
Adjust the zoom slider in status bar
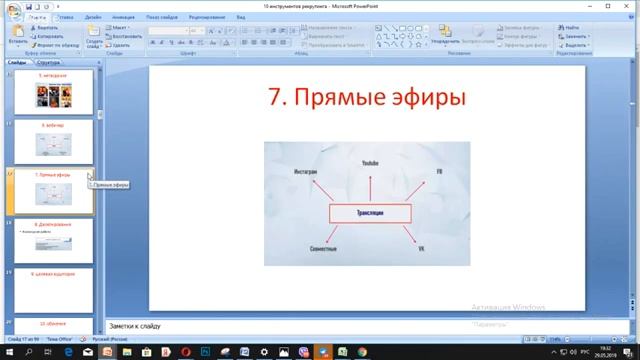pos(591,340)
